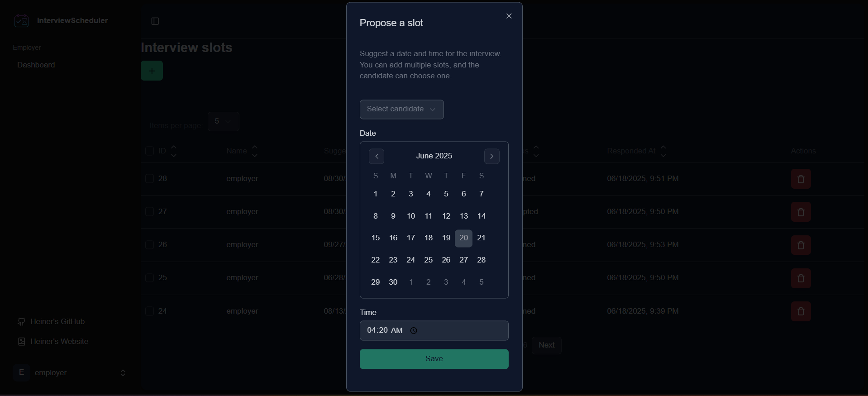Toggle the select-all header checkbox
The height and width of the screenshot is (396, 868).
pos(149,151)
